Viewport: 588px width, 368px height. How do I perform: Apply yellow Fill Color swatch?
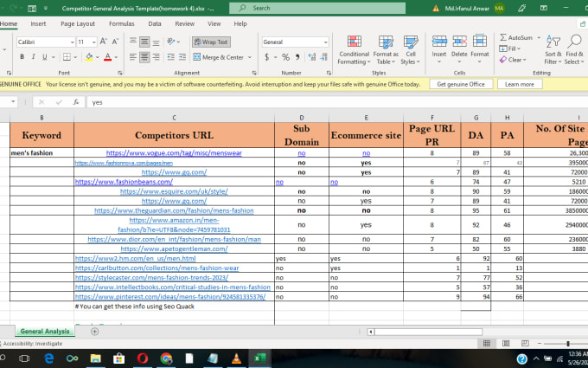(x=89, y=57)
